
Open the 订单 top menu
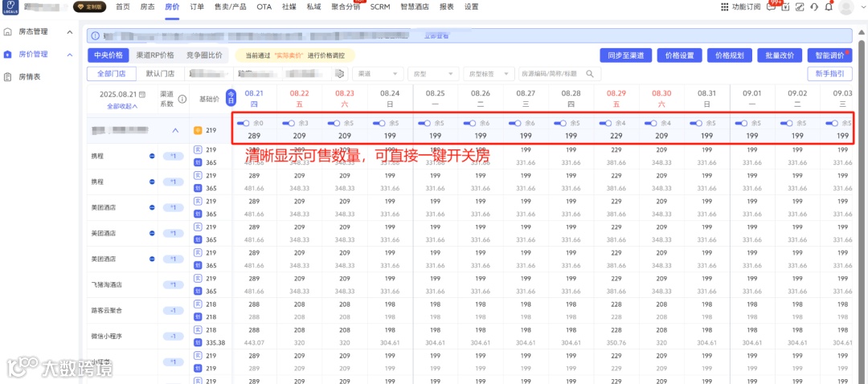[x=197, y=7]
